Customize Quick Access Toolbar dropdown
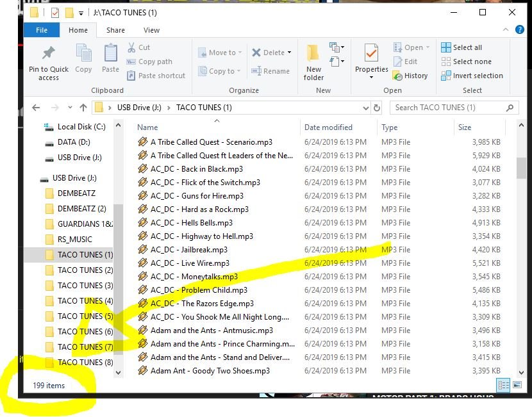Viewport: 532px width, 417px height. pos(81,13)
